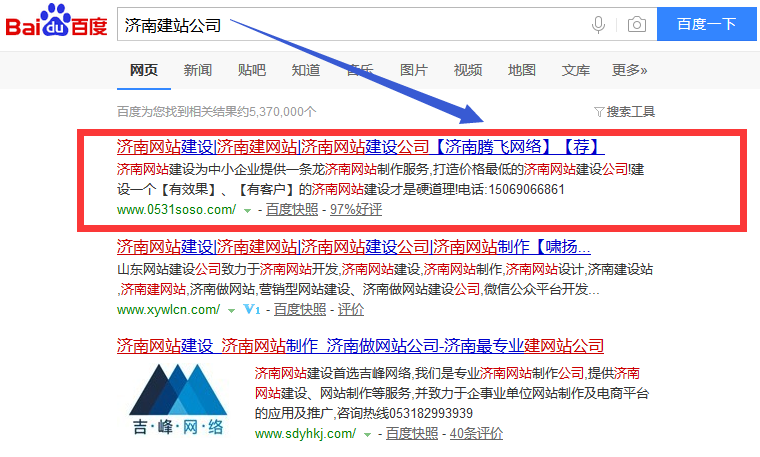
Task: Switch to the 贴吧 tab
Action: [252, 70]
